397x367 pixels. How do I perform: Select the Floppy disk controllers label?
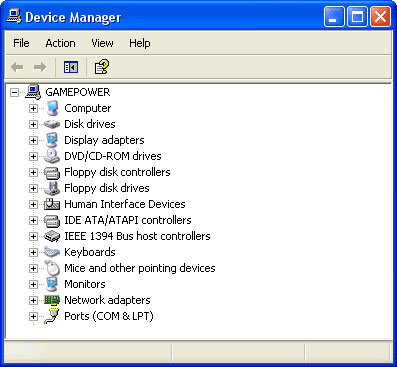pos(117,172)
